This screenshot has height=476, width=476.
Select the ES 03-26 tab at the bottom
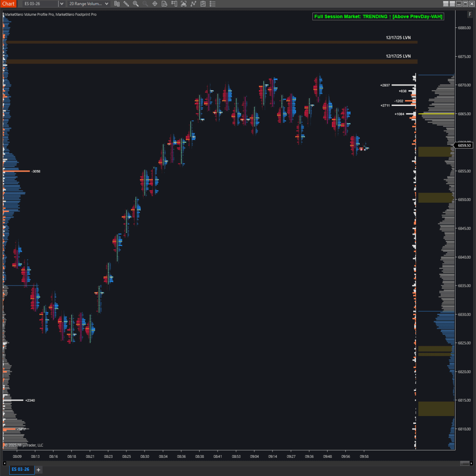click(20, 469)
